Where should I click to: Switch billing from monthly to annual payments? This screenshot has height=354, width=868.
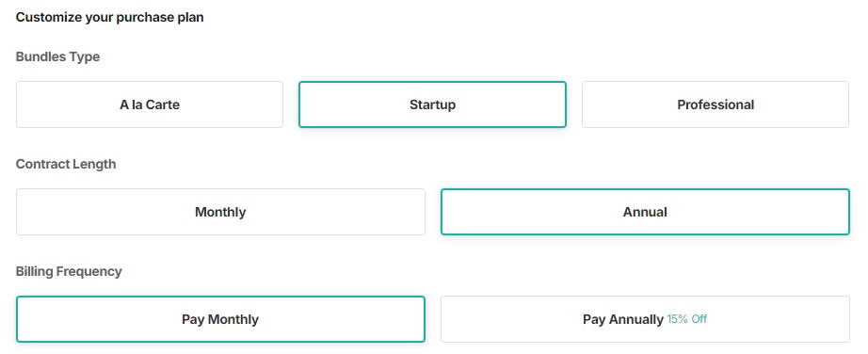tap(645, 319)
